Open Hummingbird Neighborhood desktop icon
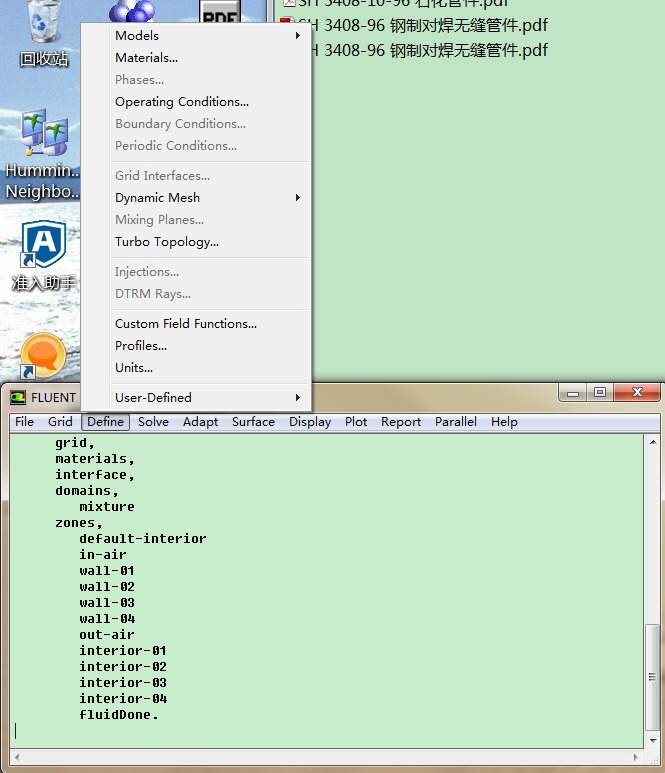665x773 pixels. pos(43,154)
